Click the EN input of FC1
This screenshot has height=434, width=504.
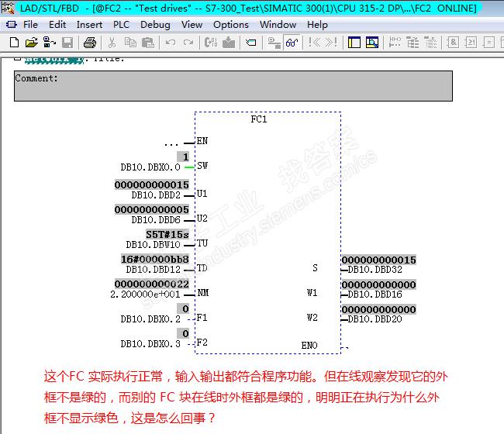pyautogui.click(x=202, y=141)
